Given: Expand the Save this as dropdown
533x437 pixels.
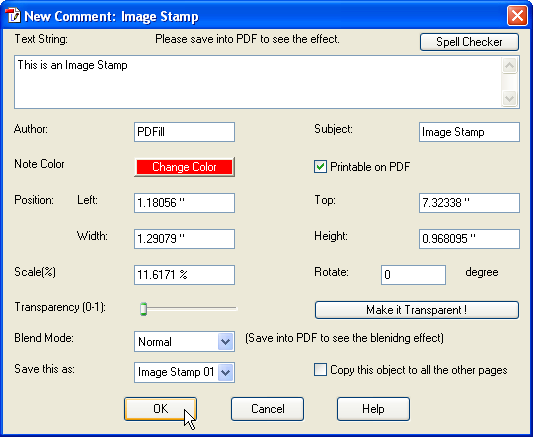Looking at the screenshot, I should (x=225, y=372).
